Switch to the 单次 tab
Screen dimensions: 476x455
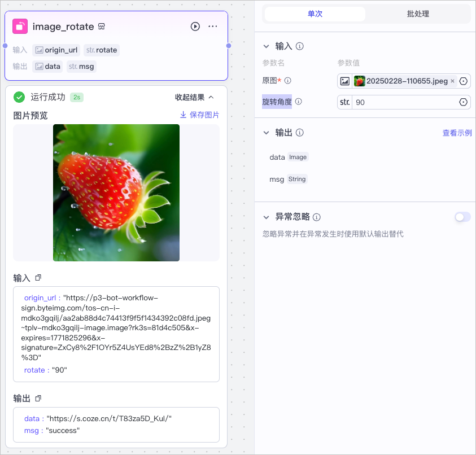pos(315,14)
